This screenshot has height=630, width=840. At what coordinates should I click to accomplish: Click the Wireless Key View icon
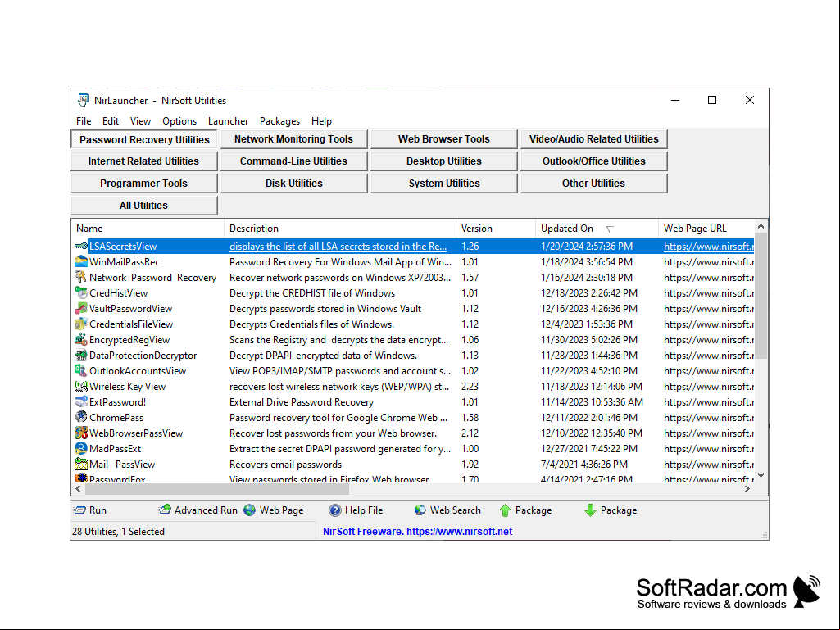click(81, 386)
